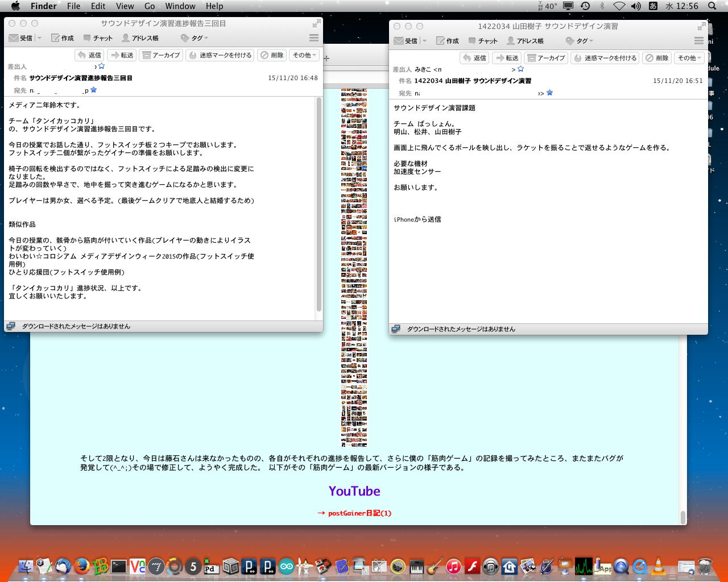The width and height of the screenshot is (728, 582).
Task: Open the View menu
Action: 125,6
